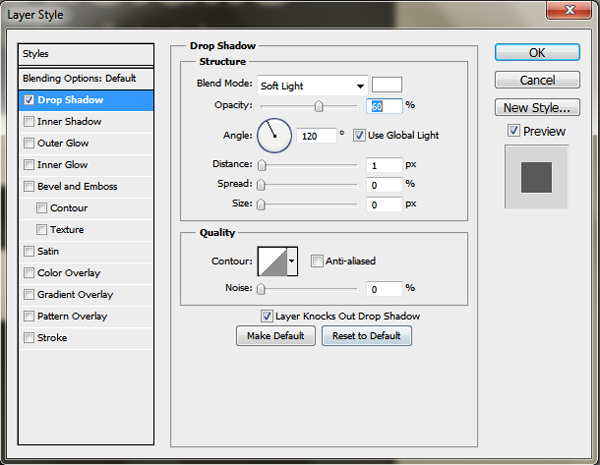Enable Anti-aliased option
600x465 pixels.
tap(317, 262)
